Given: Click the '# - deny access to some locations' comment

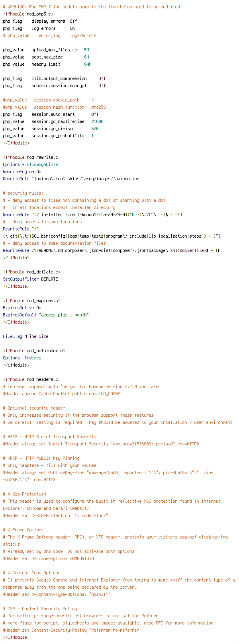Looking at the screenshot, I should coord(42,222).
